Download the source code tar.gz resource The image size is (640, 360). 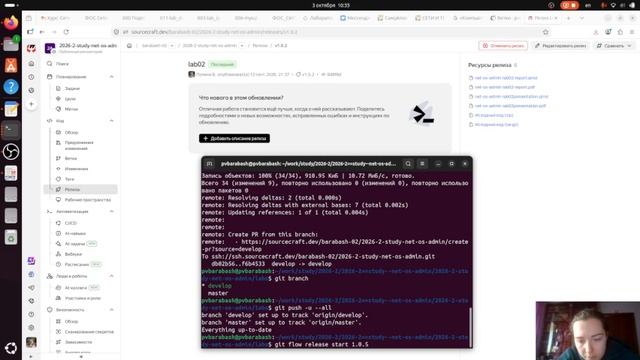click(x=496, y=124)
